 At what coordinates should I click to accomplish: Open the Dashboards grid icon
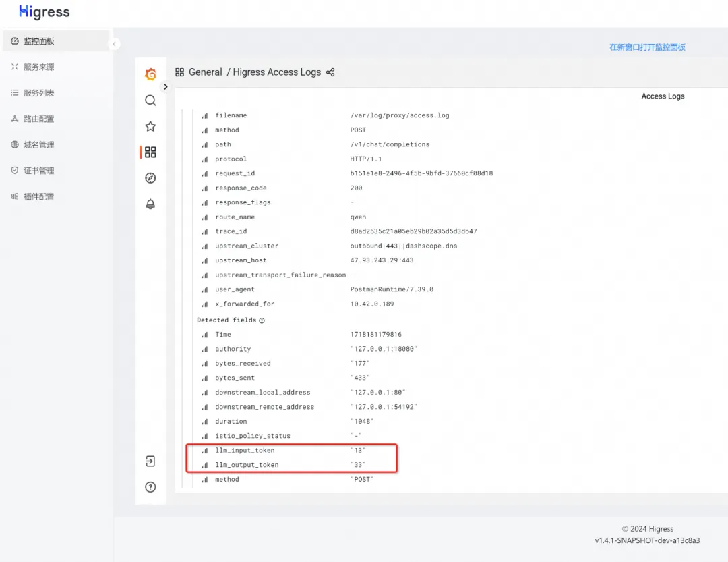[x=150, y=152]
